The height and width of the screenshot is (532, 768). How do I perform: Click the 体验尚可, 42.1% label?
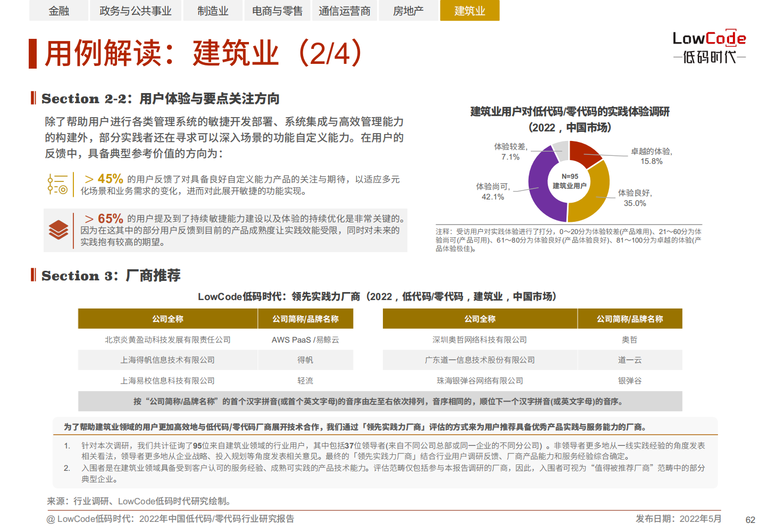[493, 192]
